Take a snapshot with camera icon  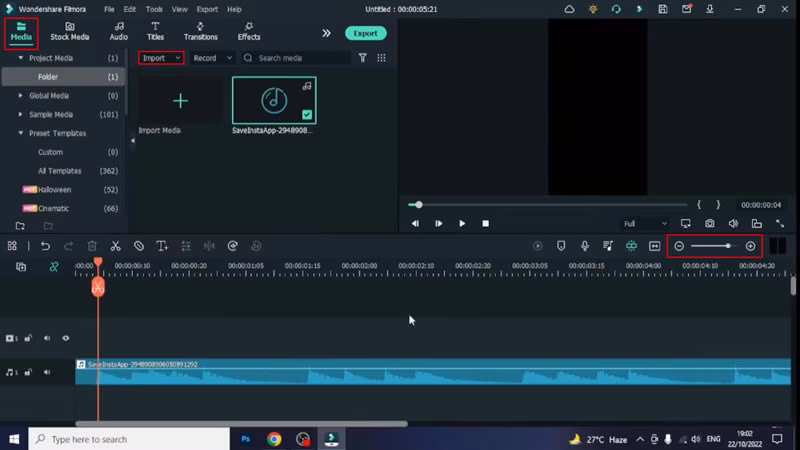710,223
